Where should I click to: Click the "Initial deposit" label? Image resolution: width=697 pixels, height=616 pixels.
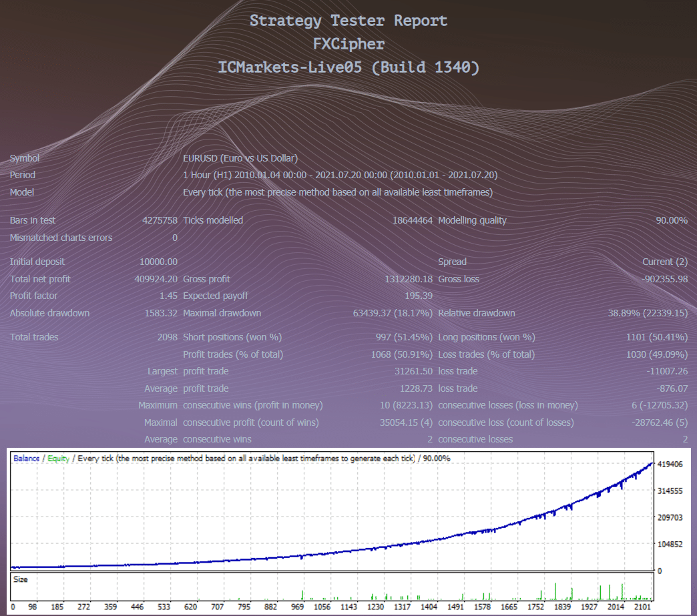[x=37, y=262]
